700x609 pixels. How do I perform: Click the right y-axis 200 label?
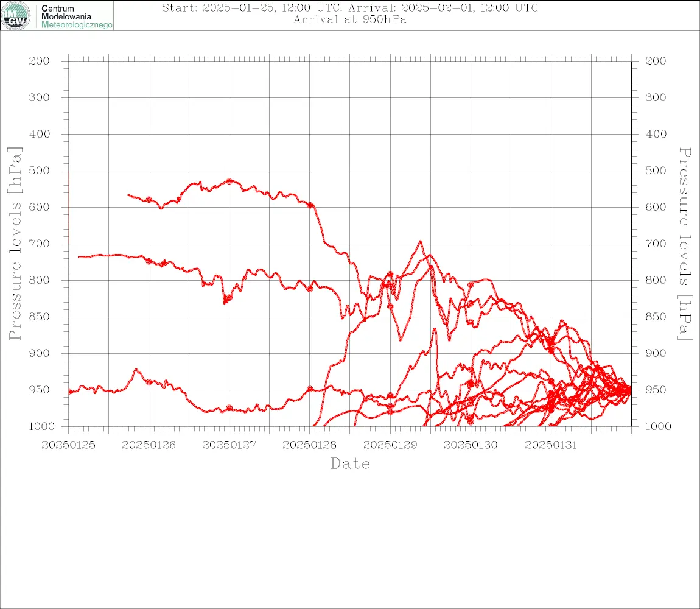click(x=656, y=61)
